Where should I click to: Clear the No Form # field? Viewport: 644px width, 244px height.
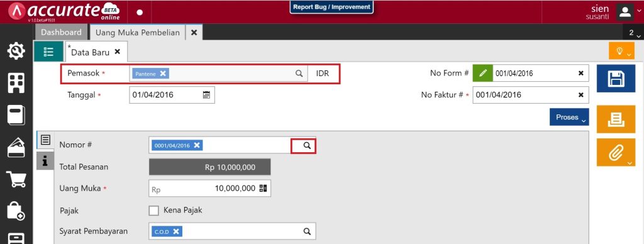point(580,73)
